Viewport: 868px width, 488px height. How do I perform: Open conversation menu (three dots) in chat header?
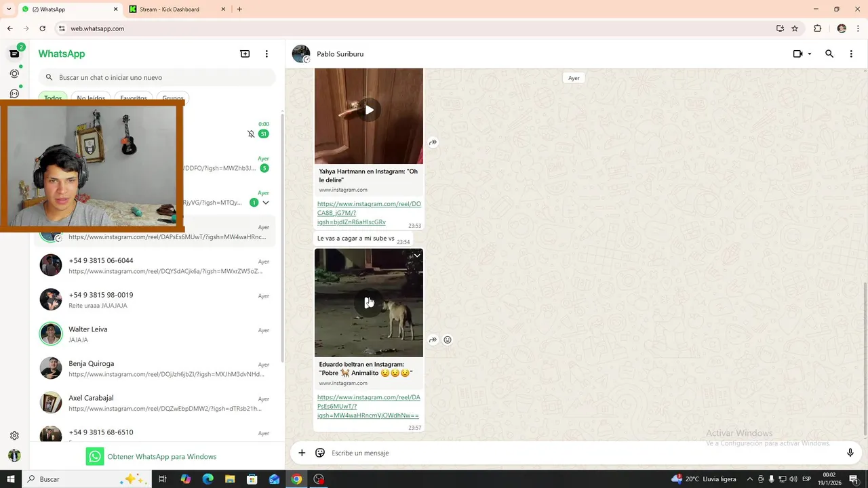[851, 54]
